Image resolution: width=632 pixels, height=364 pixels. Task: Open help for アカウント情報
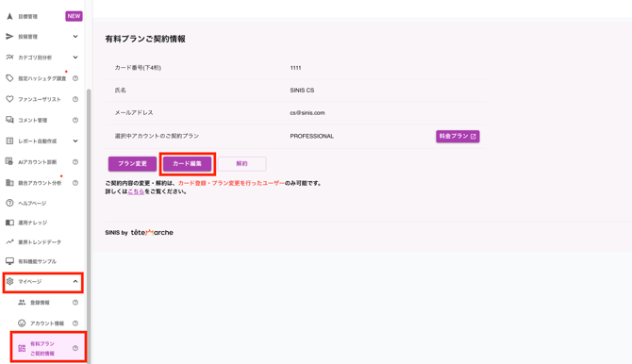(x=75, y=323)
